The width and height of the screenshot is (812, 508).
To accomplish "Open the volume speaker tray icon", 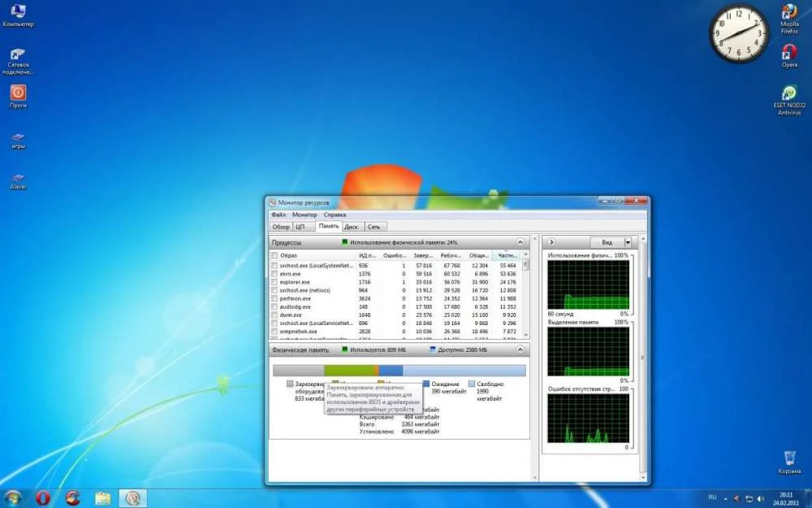I will coord(760,499).
